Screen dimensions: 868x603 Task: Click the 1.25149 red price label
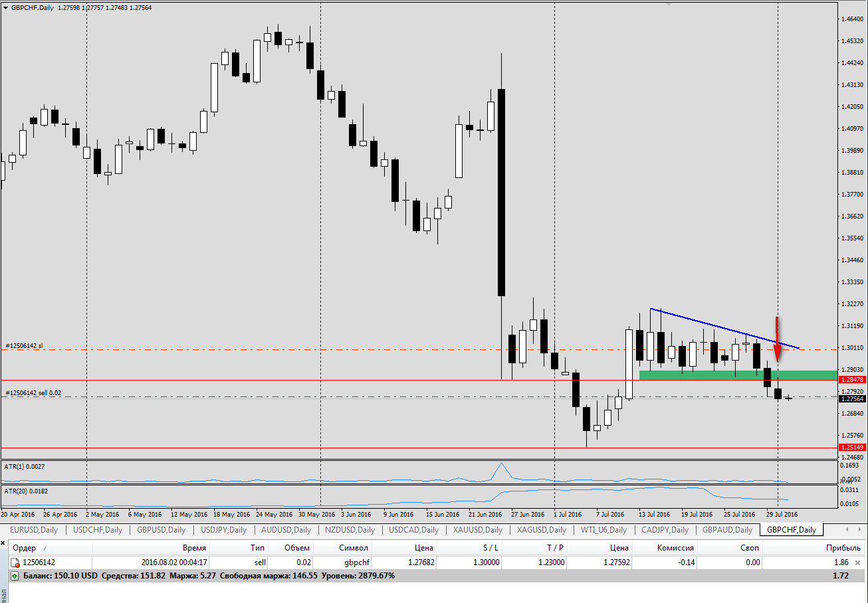[852, 448]
